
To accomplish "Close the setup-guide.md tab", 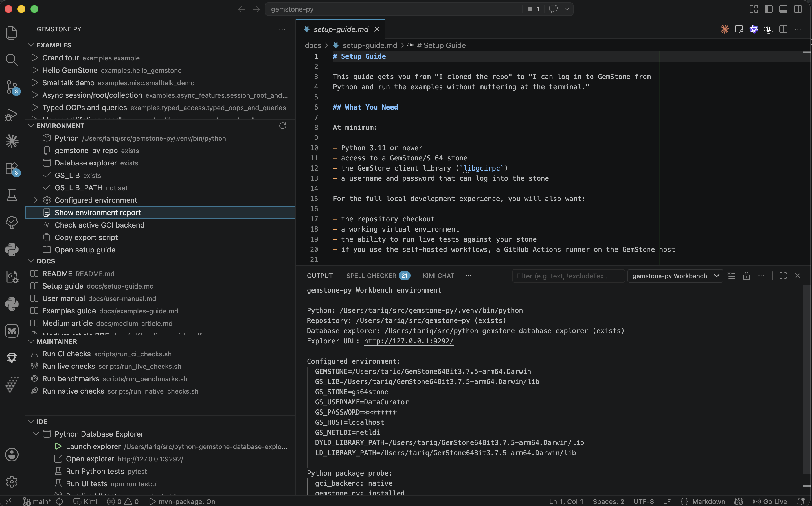I will [x=377, y=29].
